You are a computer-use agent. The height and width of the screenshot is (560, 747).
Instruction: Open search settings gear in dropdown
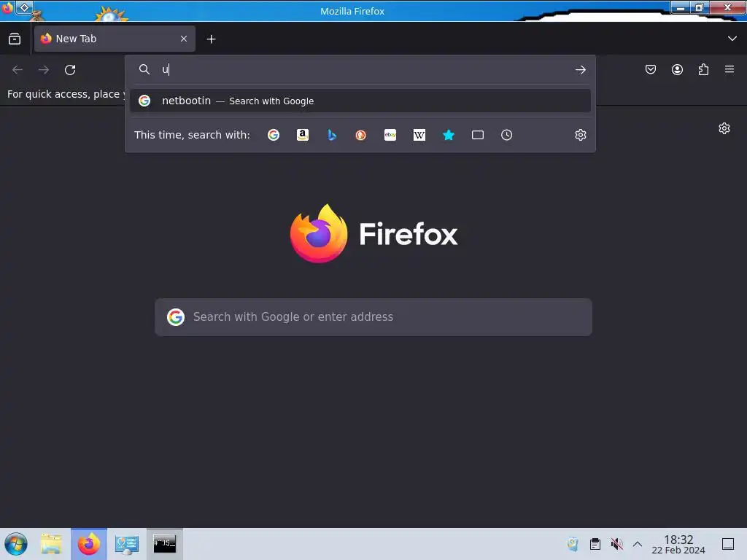[580, 135]
